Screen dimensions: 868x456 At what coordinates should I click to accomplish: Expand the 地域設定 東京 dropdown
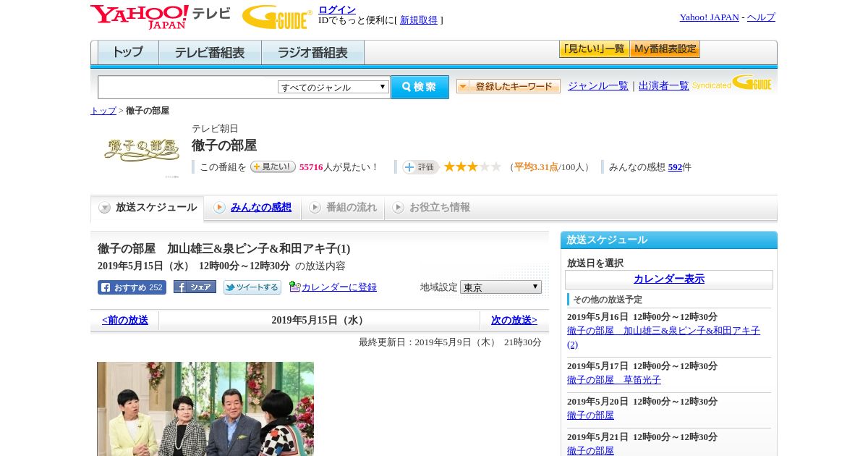(x=501, y=287)
